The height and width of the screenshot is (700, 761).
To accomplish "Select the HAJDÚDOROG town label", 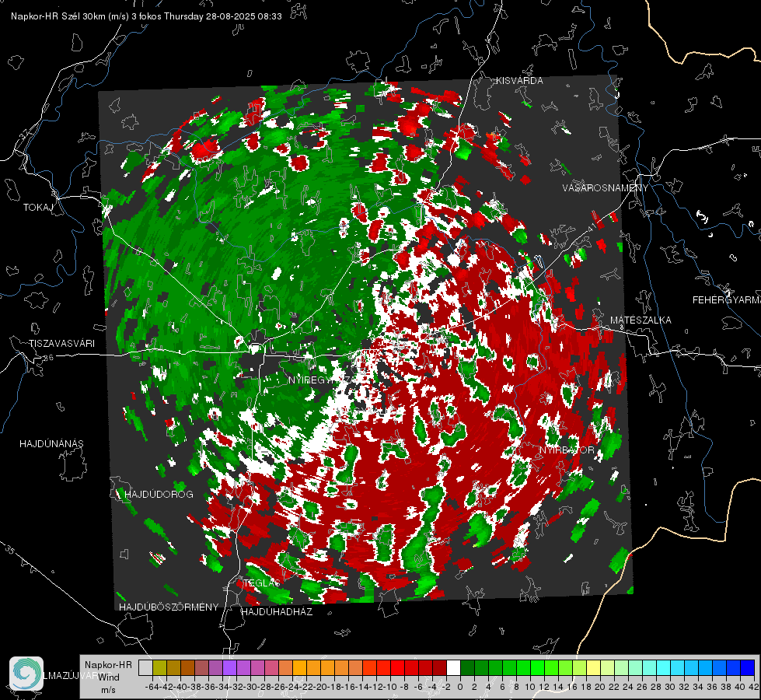I will point(159,495).
